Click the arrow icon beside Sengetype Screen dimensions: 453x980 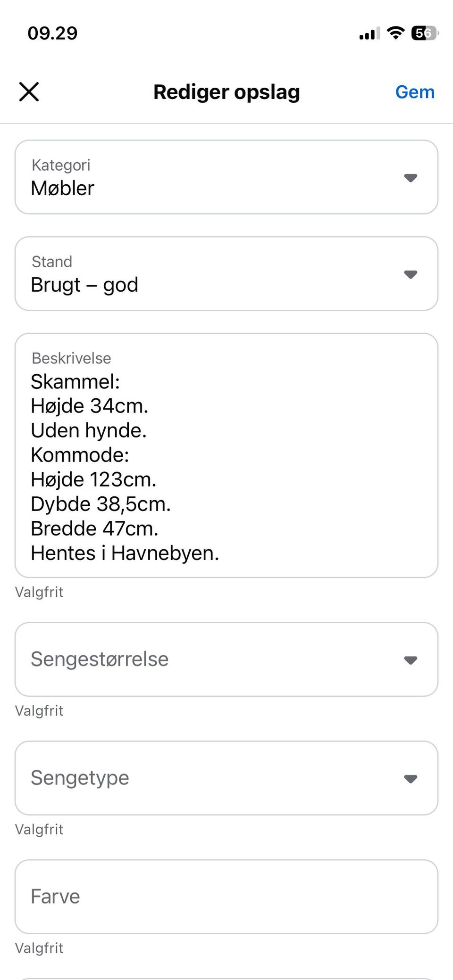pyautogui.click(x=411, y=779)
